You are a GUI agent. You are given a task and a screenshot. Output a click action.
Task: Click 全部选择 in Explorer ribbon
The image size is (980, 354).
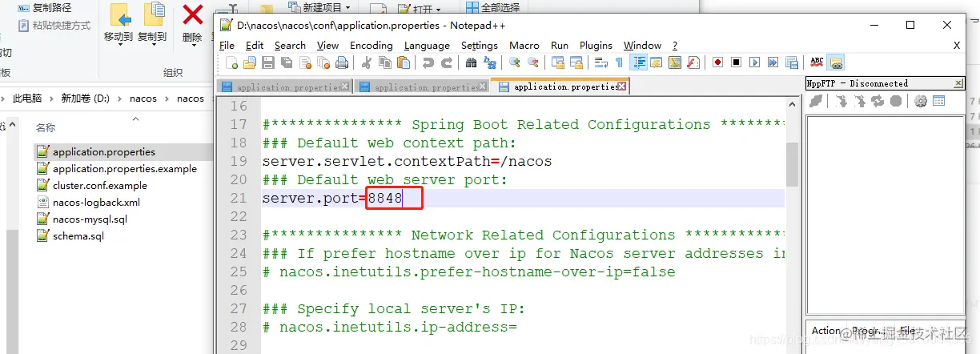tap(492, 7)
